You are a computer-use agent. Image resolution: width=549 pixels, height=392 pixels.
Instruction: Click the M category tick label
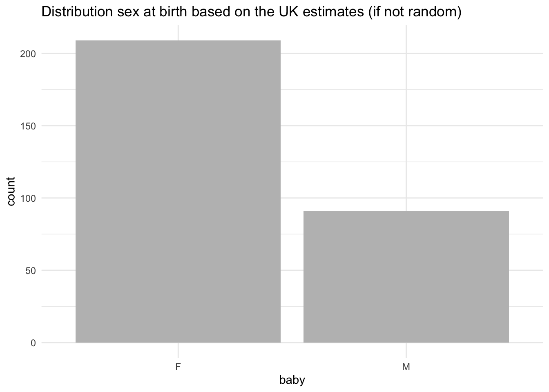tap(406, 367)
